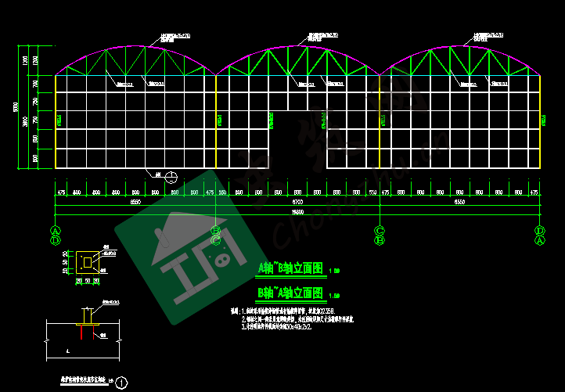Click the leader annotation above the middle arch

pos(322,36)
